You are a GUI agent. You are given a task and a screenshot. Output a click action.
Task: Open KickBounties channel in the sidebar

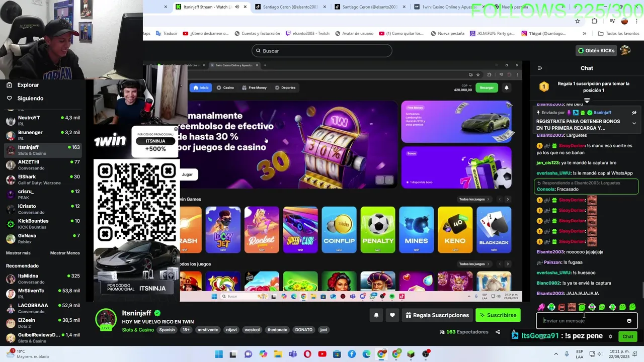(42, 224)
